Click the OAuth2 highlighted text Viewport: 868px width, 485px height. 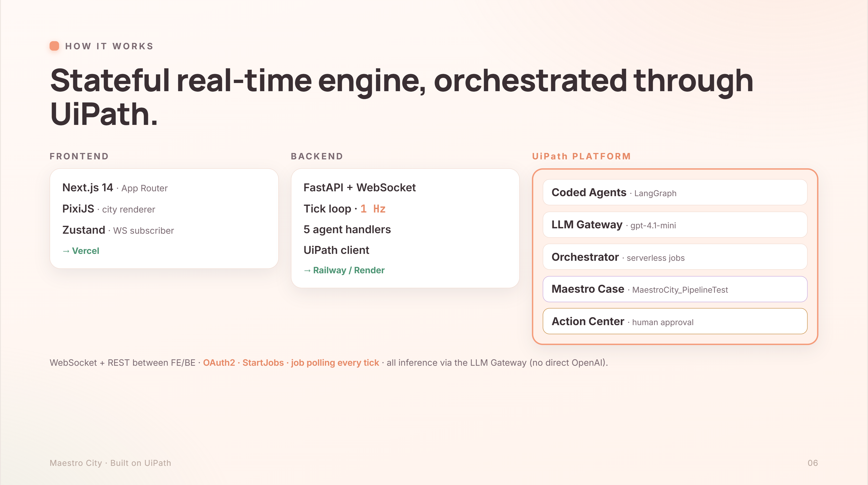(219, 363)
